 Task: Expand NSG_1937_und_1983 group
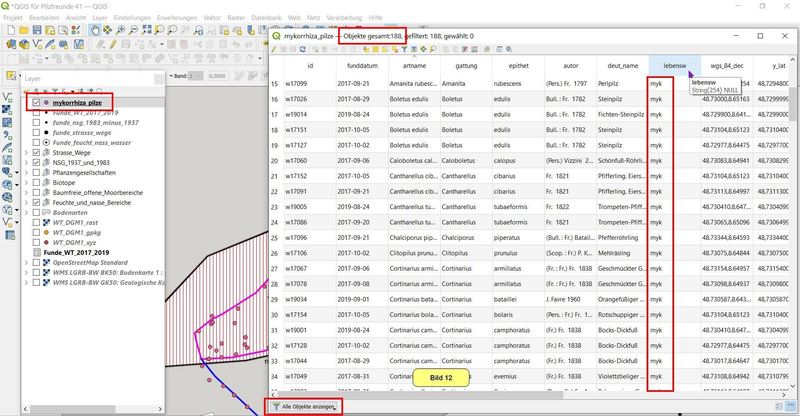27,162
